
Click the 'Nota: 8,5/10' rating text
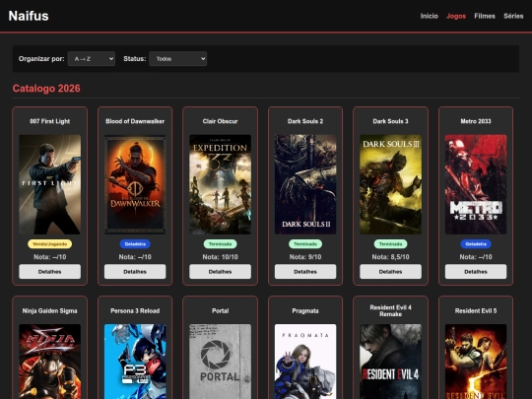[x=390, y=257]
